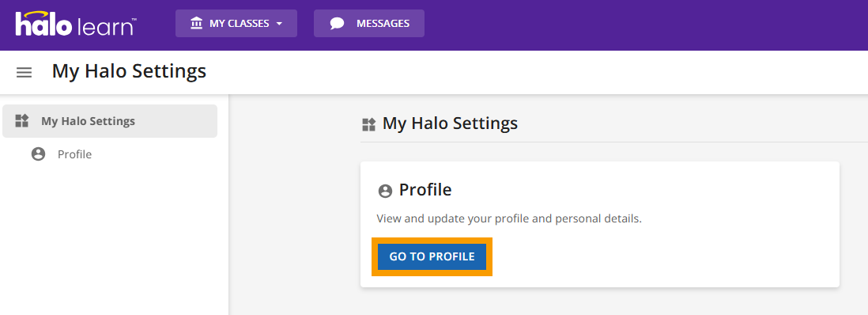This screenshot has width=868, height=315.
Task: Expand the My Classes dropdown arrow
Action: tap(279, 24)
